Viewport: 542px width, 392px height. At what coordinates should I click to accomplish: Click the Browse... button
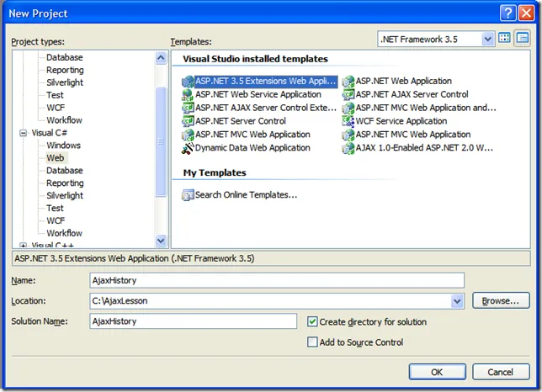tap(501, 301)
